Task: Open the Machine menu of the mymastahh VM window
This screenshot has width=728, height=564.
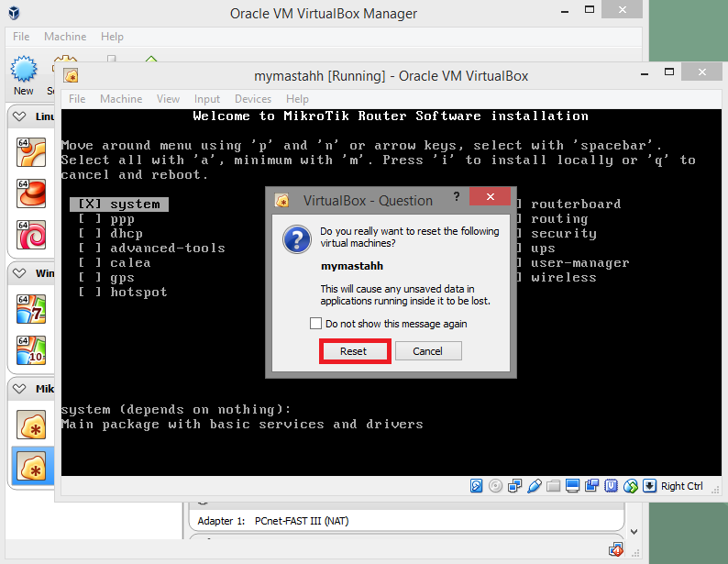Action: point(121,99)
